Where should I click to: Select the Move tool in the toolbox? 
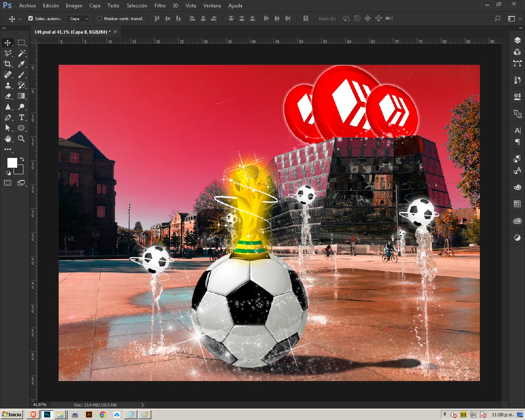[8, 43]
